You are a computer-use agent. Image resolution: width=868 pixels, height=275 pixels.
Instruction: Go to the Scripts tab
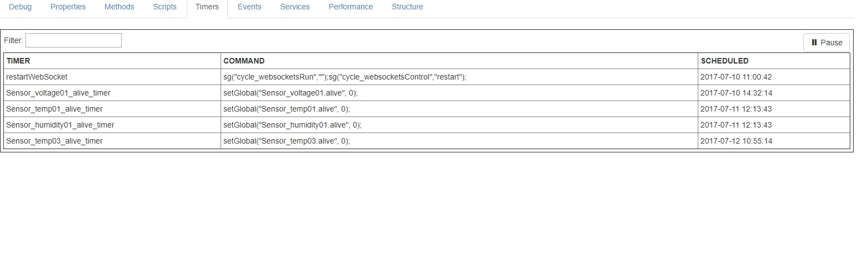coord(165,7)
